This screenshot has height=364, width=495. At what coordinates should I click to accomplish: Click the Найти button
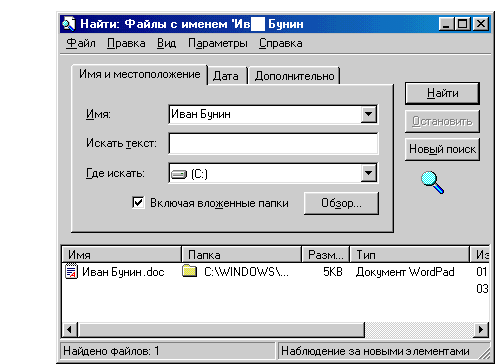coord(442,93)
